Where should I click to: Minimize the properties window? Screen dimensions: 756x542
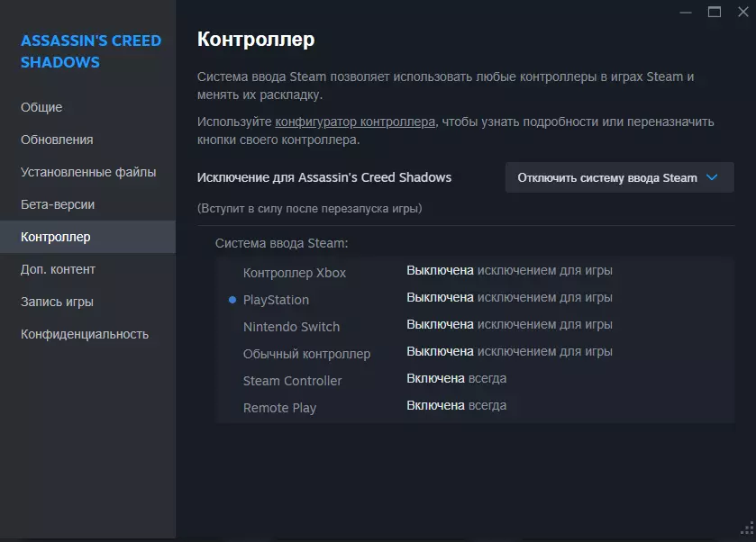pyautogui.click(x=689, y=12)
